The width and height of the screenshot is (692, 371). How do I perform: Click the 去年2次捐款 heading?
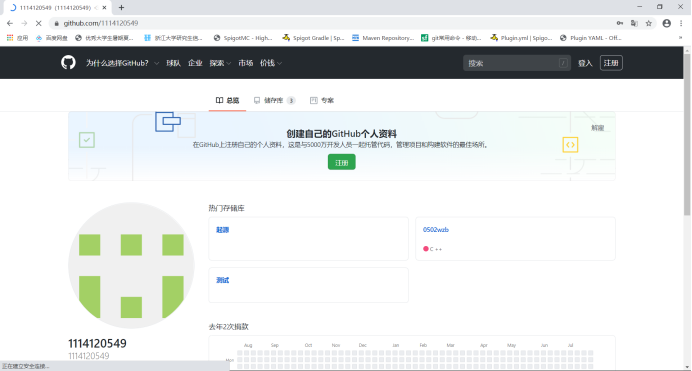click(x=229, y=327)
